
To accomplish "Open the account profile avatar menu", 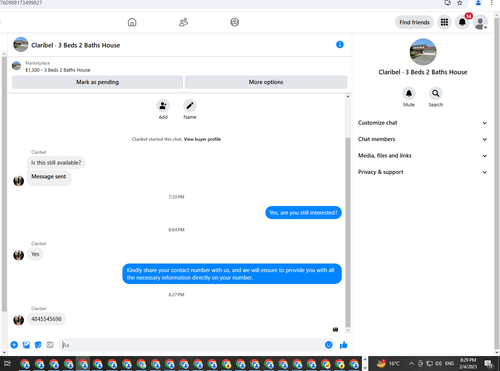I will 480,22.
